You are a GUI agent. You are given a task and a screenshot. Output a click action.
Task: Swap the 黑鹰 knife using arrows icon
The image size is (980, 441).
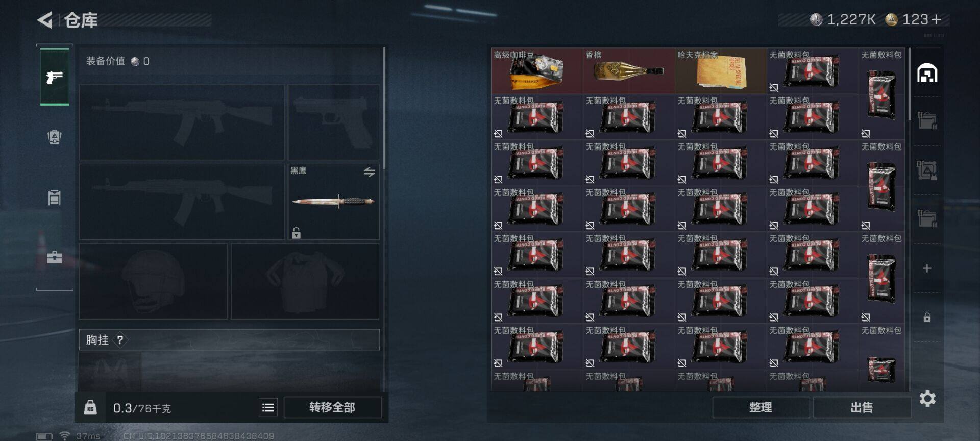[370, 172]
